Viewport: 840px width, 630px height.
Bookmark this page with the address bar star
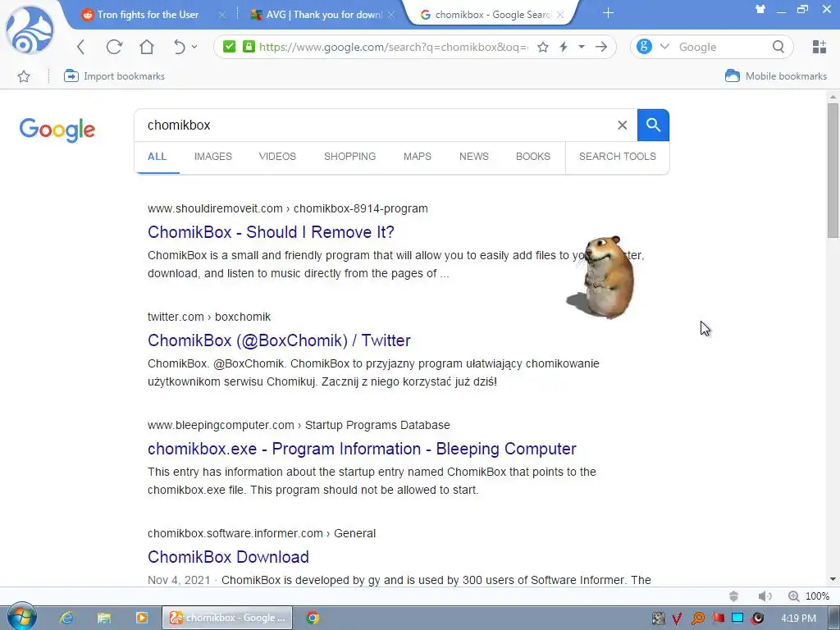pyautogui.click(x=543, y=47)
